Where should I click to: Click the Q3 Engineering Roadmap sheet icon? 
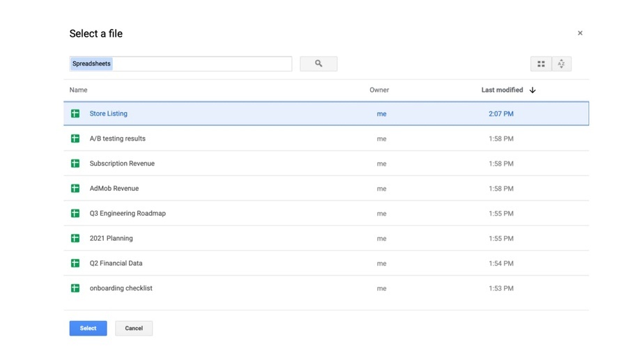pos(75,214)
